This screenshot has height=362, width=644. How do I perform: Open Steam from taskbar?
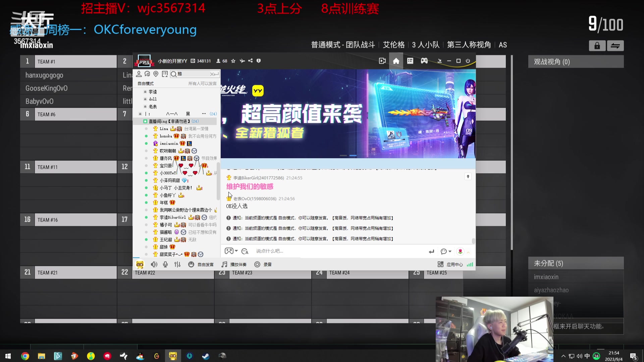tap(206, 356)
